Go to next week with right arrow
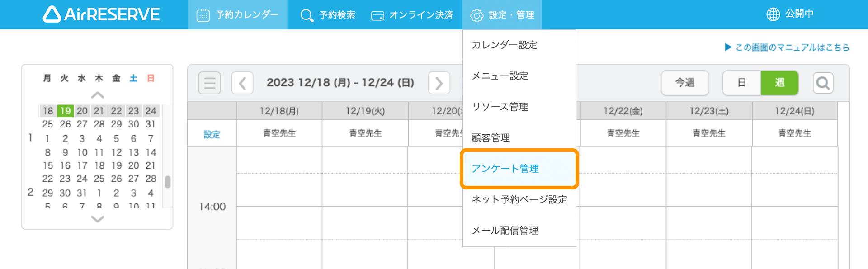 [x=439, y=83]
